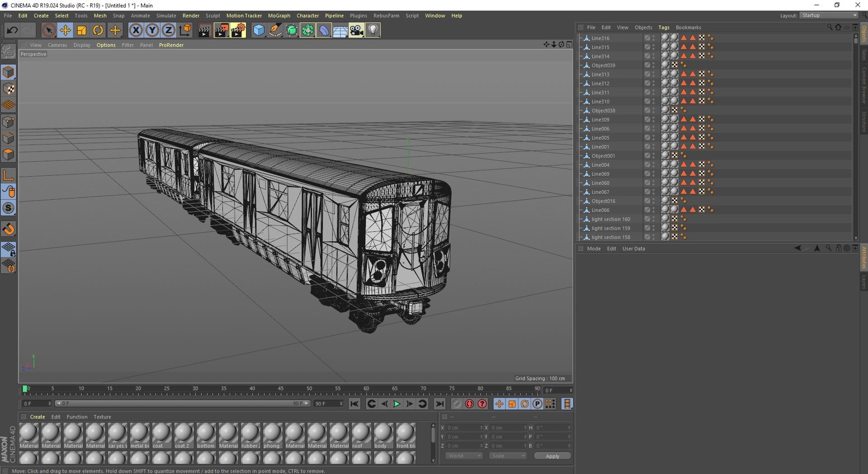Play animation forward
This screenshot has width=868, height=474.
396,404
